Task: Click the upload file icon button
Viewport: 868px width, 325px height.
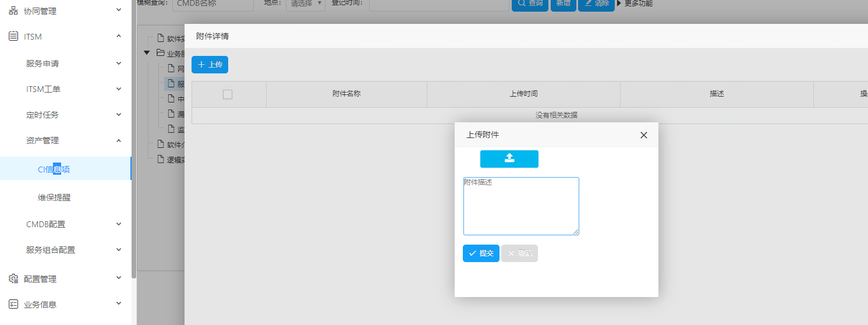Action: 509,158
